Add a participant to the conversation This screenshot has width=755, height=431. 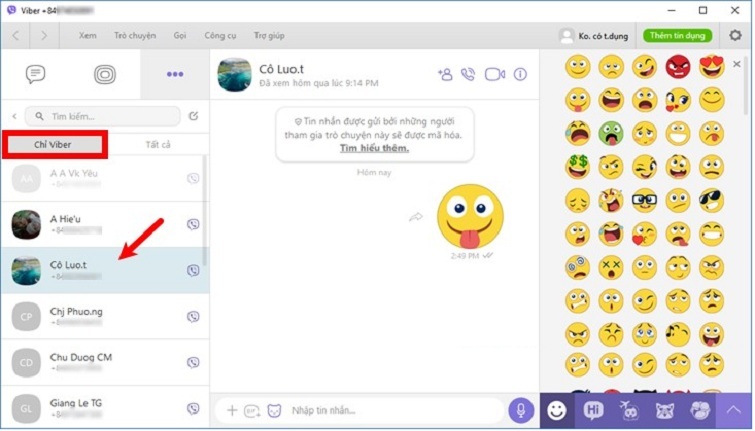coord(445,74)
